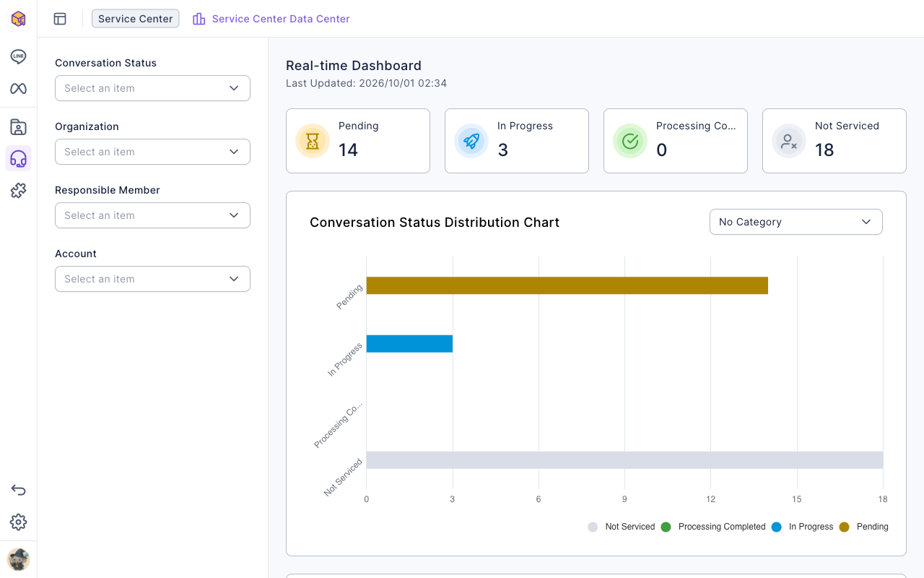The width and height of the screenshot is (924, 578).
Task: Open the Account dropdown
Action: pos(152,279)
